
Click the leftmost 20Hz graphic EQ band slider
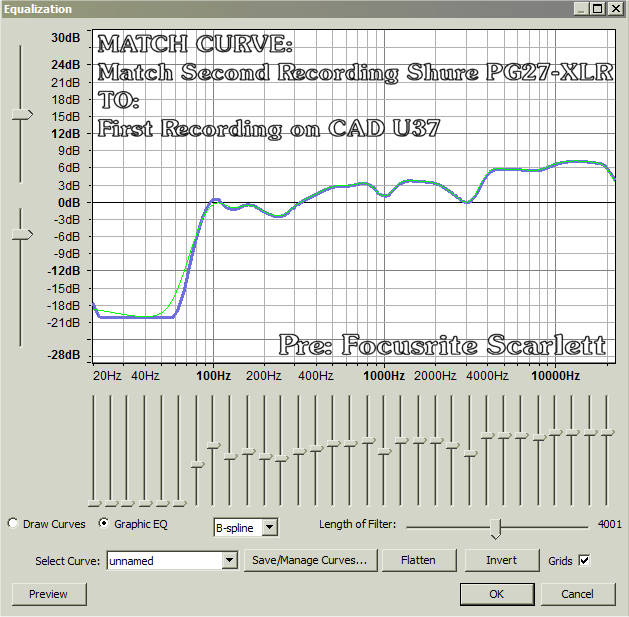tap(95, 503)
